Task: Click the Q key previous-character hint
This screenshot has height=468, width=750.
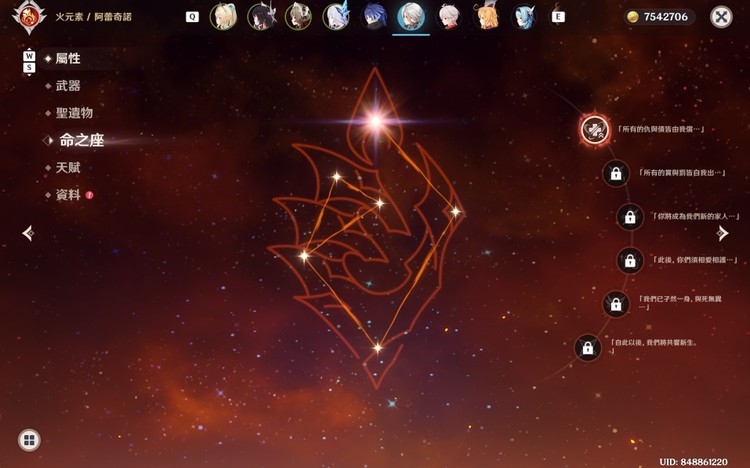Action: click(192, 17)
